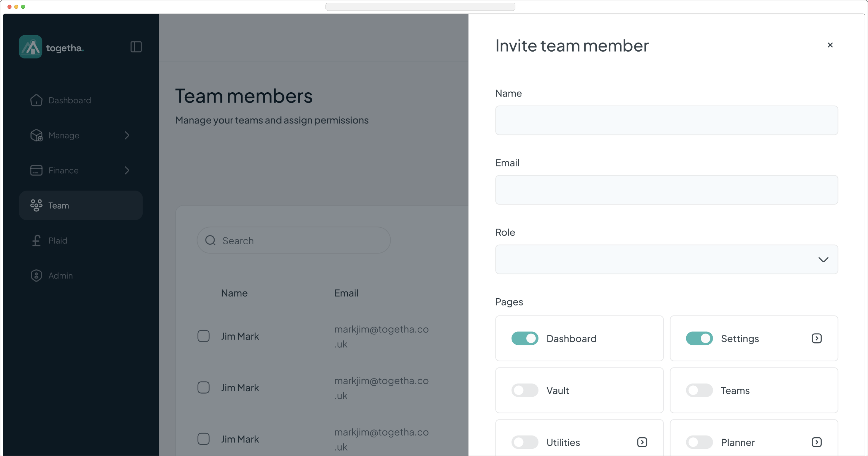Click the Dashboard page label
This screenshot has width=868, height=456.
(571, 338)
